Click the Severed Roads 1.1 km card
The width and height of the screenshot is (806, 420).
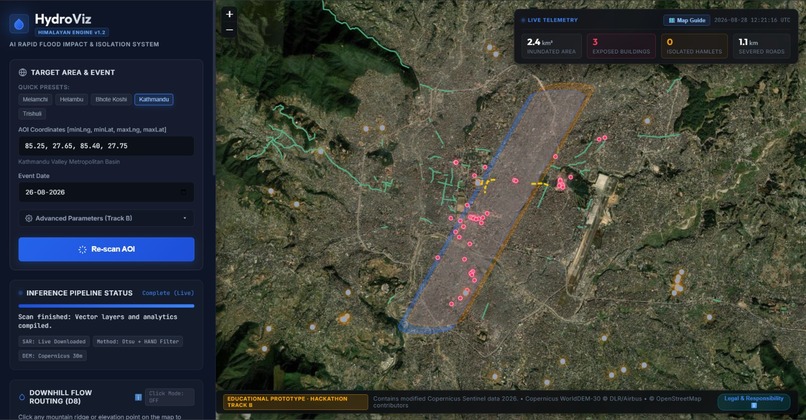tap(762, 46)
